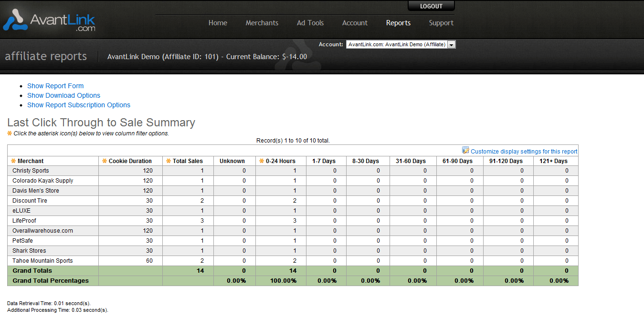Go to the Home menu
This screenshot has width=644, height=318.
point(218,23)
